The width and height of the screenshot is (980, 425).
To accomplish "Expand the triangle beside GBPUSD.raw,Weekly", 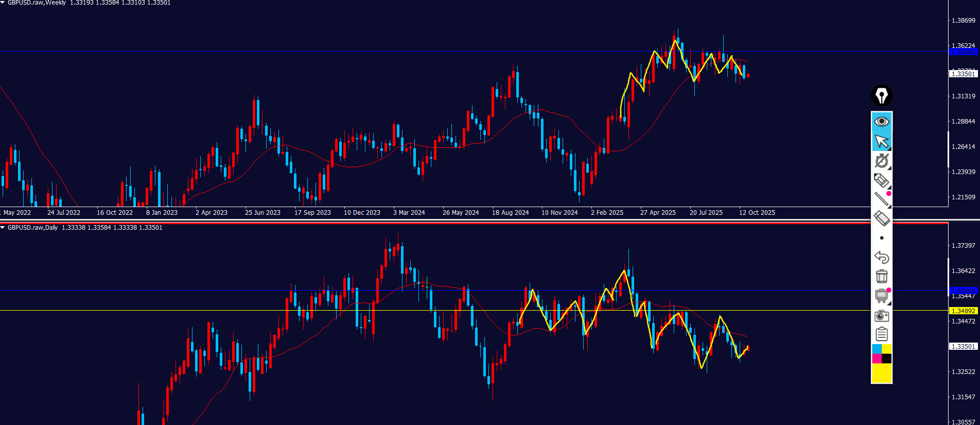I will point(3,3).
